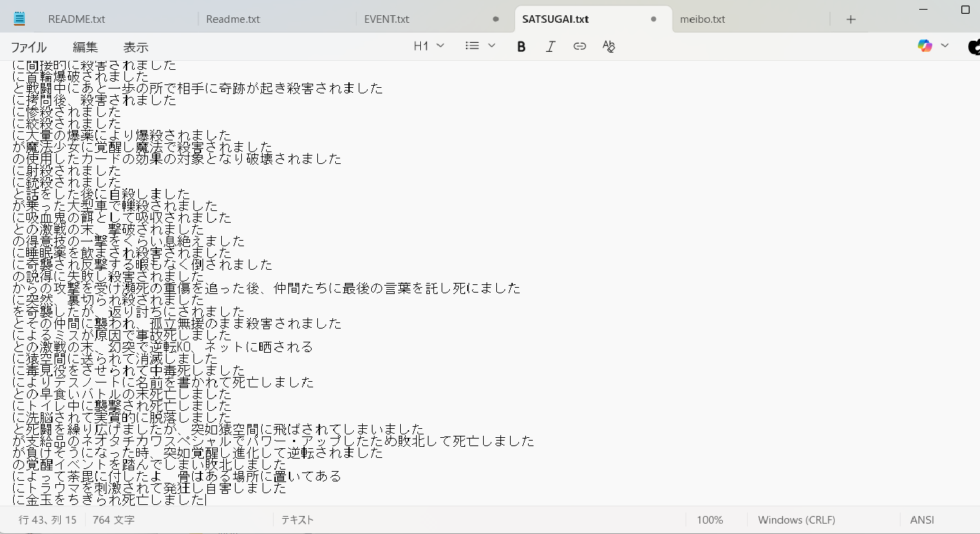The width and height of the screenshot is (980, 534).
Task: Open the ファイル menu
Action: [x=28, y=47]
